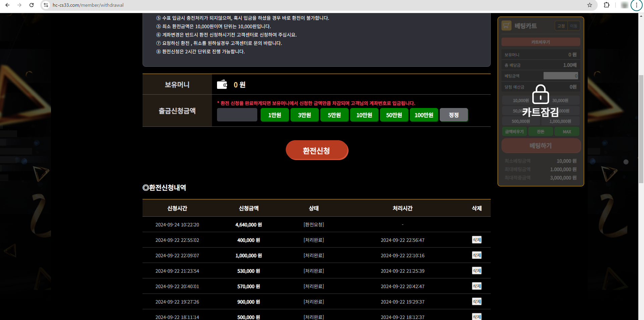Delete the 570,000 원 withdrawal record
Image resolution: width=644 pixels, height=320 pixels.
point(477,286)
